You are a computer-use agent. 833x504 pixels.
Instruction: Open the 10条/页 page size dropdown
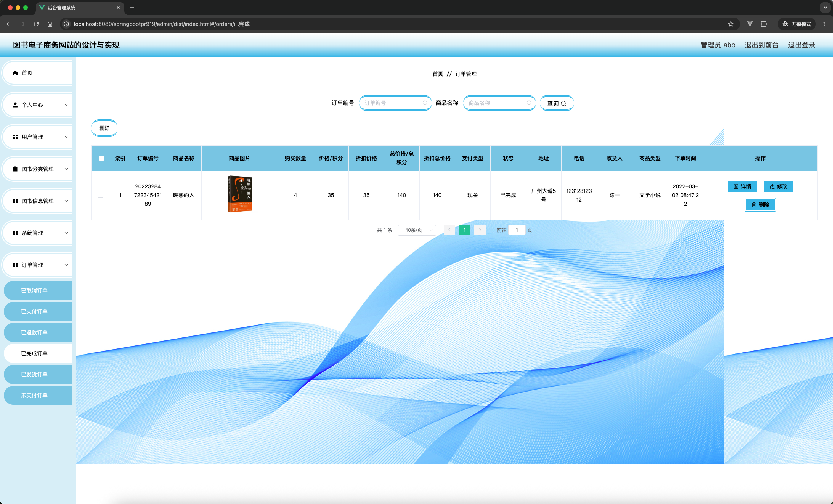(417, 230)
